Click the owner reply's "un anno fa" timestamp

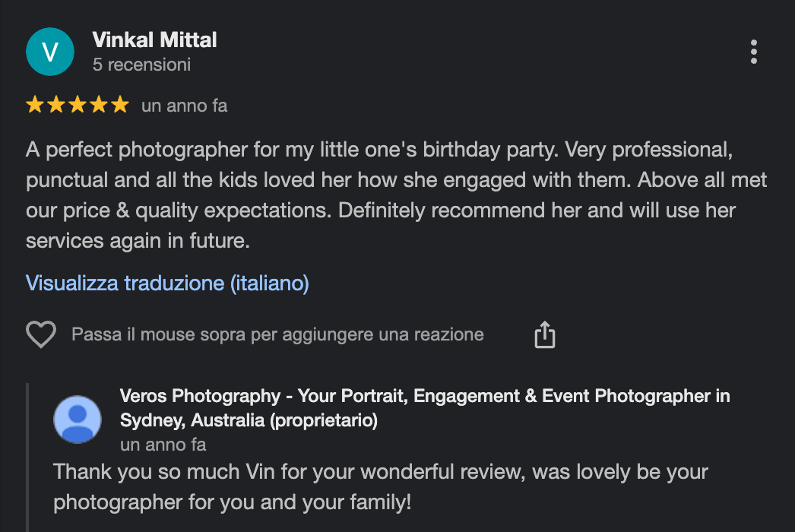[163, 445]
